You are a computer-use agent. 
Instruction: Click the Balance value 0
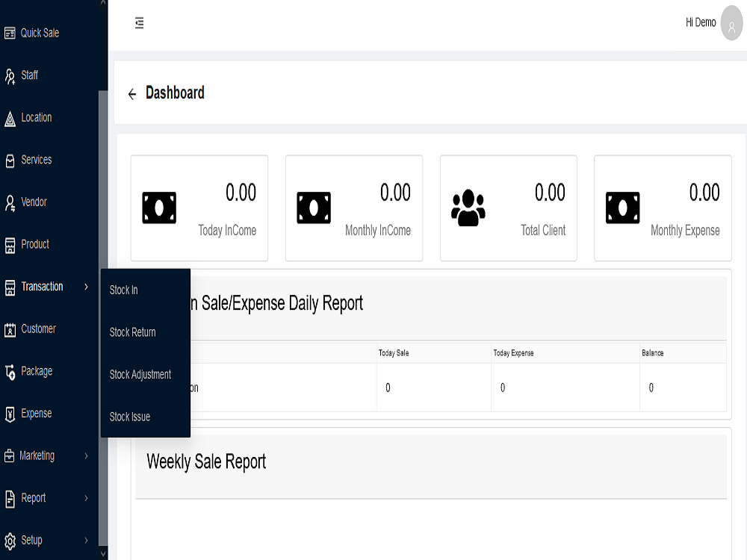pyautogui.click(x=651, y=388)
